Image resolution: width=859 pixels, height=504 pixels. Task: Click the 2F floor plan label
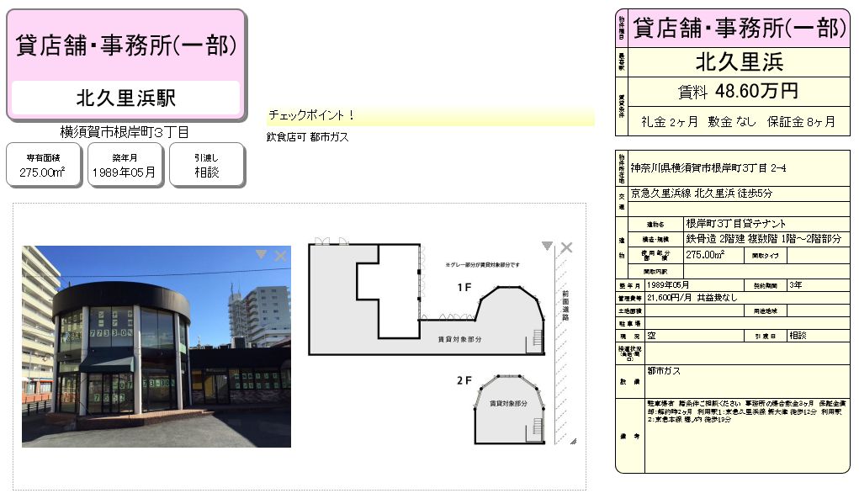point(464,380)
